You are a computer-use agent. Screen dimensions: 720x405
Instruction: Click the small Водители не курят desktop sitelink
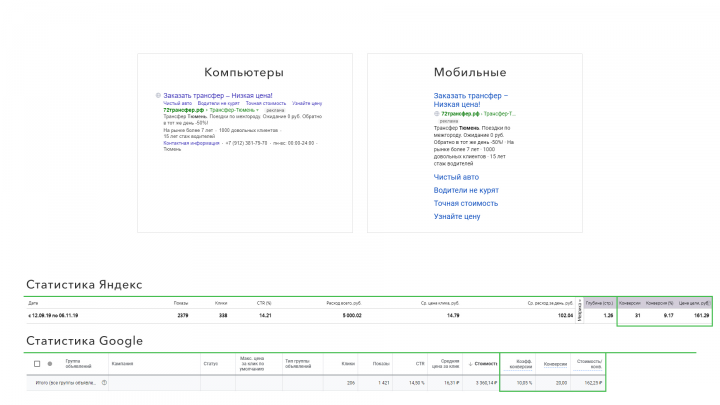coord(219,103)
